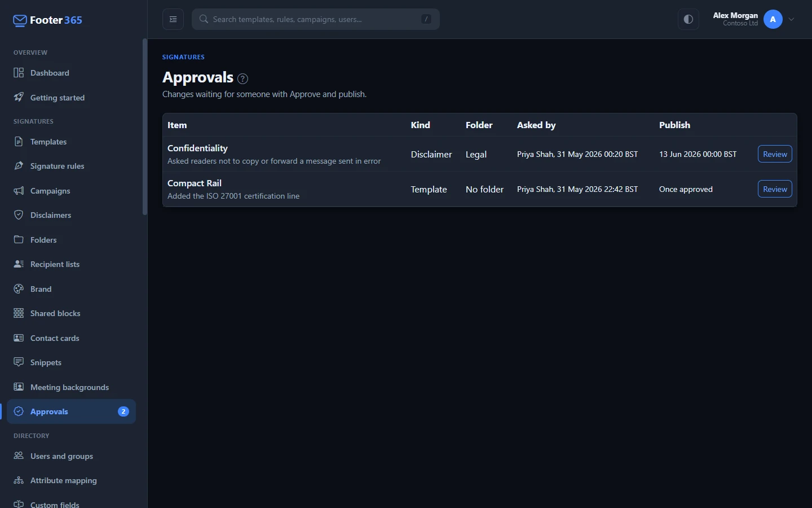The image size is (812, 508).
Task: Click the Compact Rail item title
Action: (195, 183)
